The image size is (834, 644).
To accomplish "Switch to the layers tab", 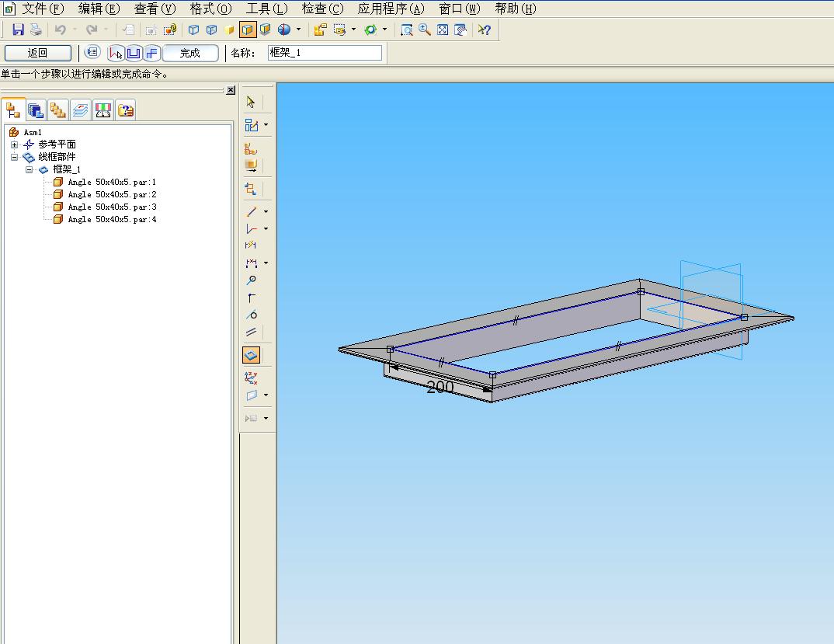I will point(80,110).
